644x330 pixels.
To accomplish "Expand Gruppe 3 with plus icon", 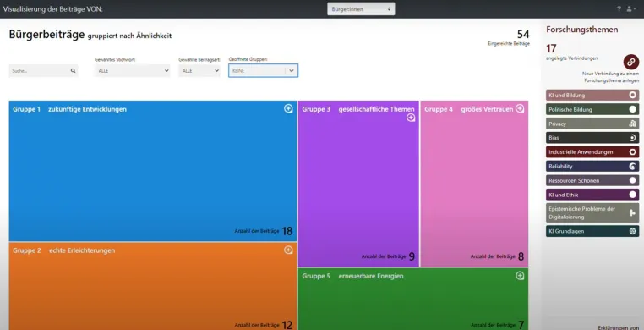I will (411, 118).
